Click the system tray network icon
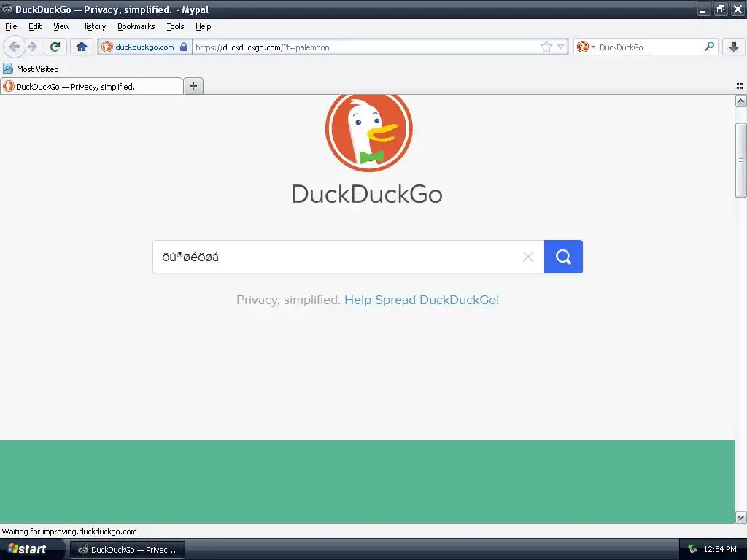 point(692,549)
